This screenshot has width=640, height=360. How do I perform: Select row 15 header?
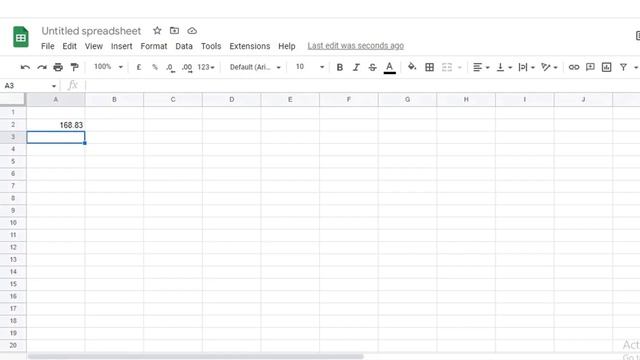tap(13, 284)
